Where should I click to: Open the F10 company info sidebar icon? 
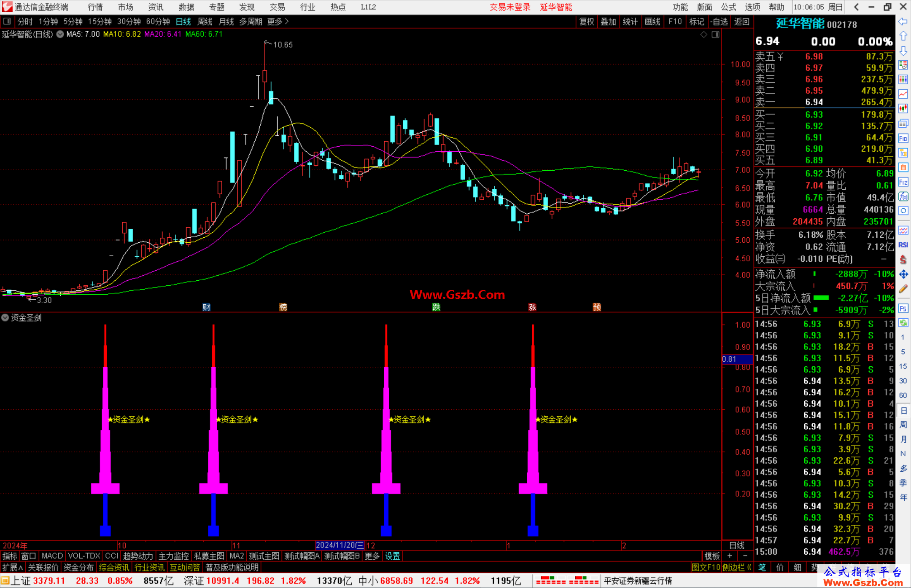click(x=903, y=138)
